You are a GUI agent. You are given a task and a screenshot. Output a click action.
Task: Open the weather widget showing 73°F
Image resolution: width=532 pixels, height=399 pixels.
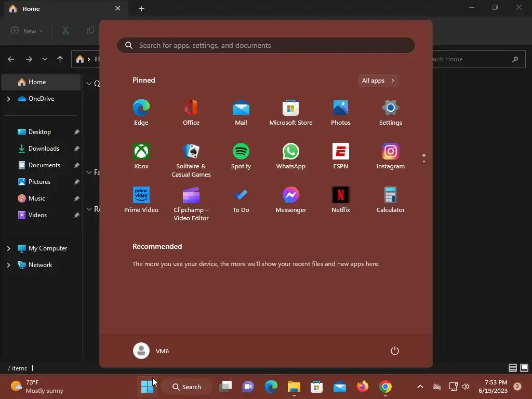click(37, 387)
